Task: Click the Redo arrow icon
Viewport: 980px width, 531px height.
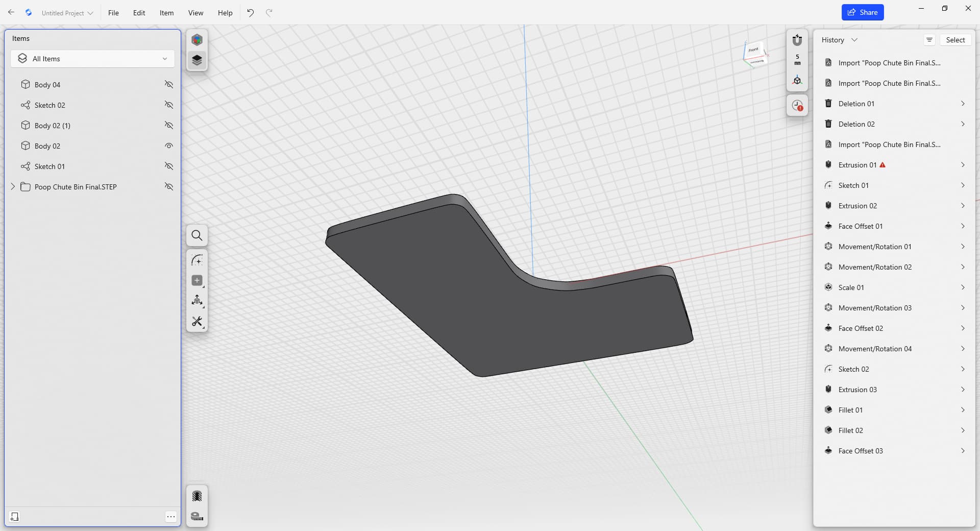Action: point(269,12)
